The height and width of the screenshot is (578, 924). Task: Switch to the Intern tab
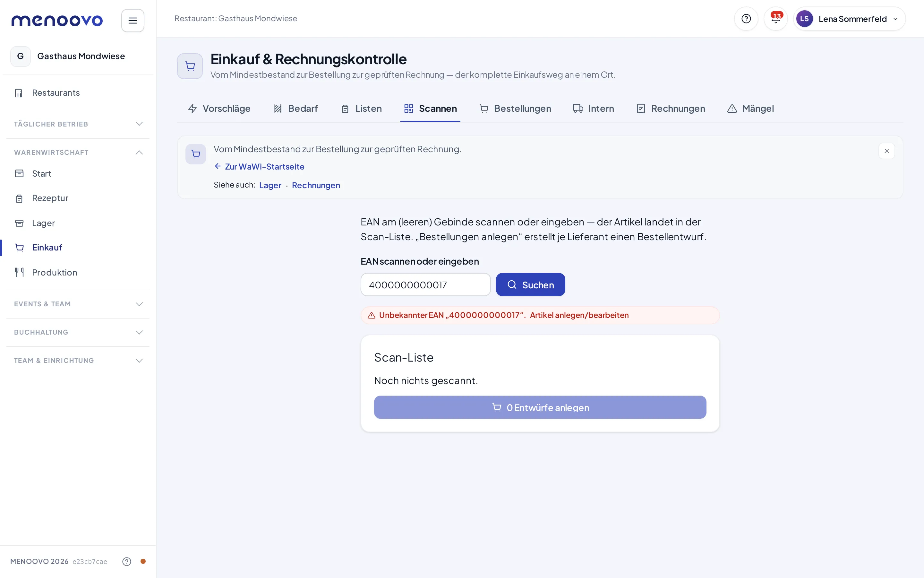tap(593, 109)
